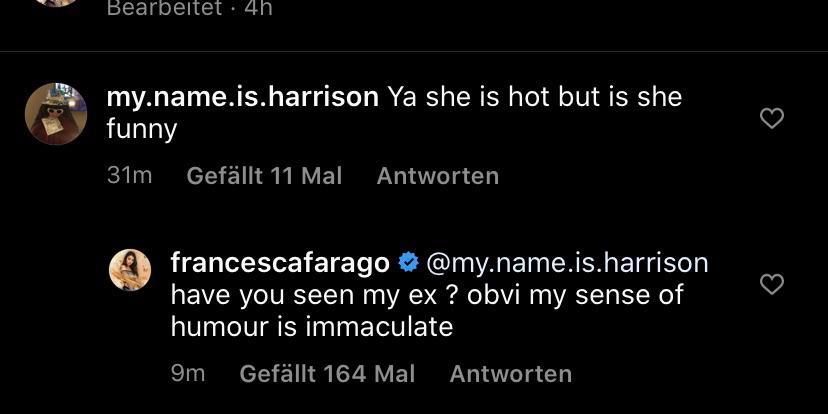
Task: Click the 31m timestamp
Action: (x=129, y=176)
